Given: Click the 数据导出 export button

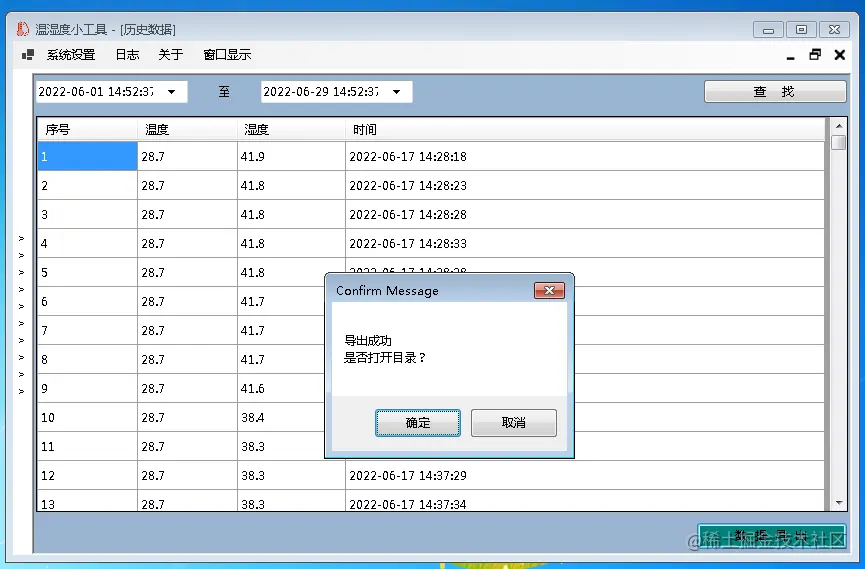Looking at the screenshot, I should 771,536.
